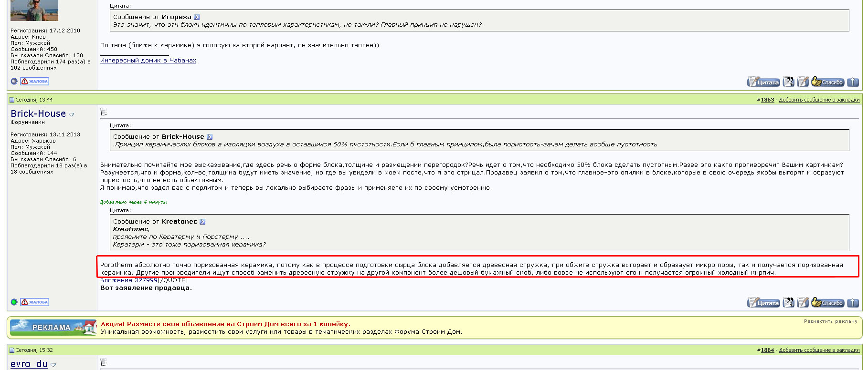Click Жалоба report button under the Киев user

[x=34, y=82]
